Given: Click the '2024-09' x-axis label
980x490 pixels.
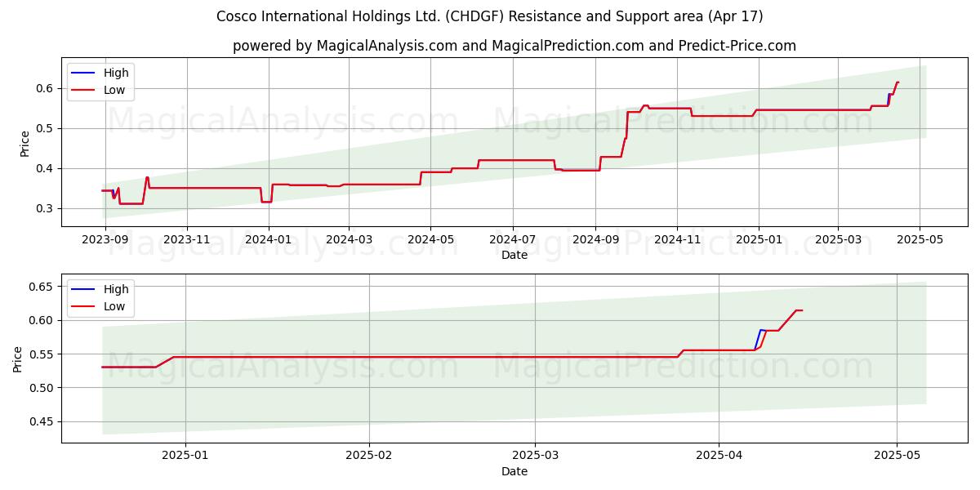Looking at the screenshot, I should 595,239.
